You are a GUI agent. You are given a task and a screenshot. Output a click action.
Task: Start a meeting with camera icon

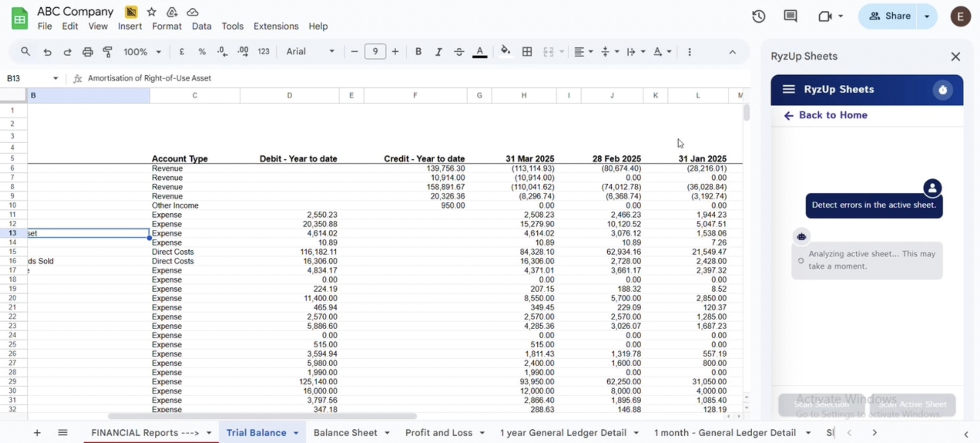pyautogui.click(x=825, y=16)
